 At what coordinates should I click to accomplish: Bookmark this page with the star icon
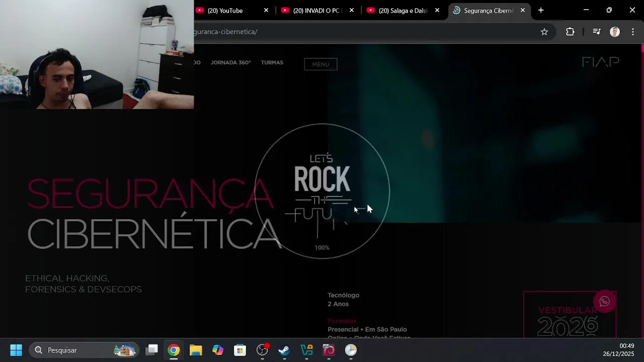coord(544,32)
